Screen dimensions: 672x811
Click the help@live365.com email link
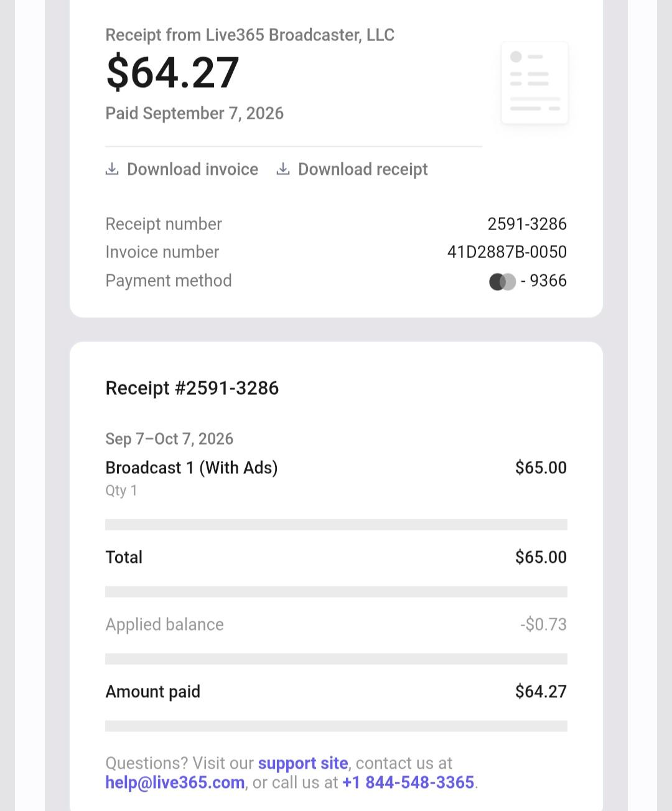pyautogui.click(x=175, y=782)
